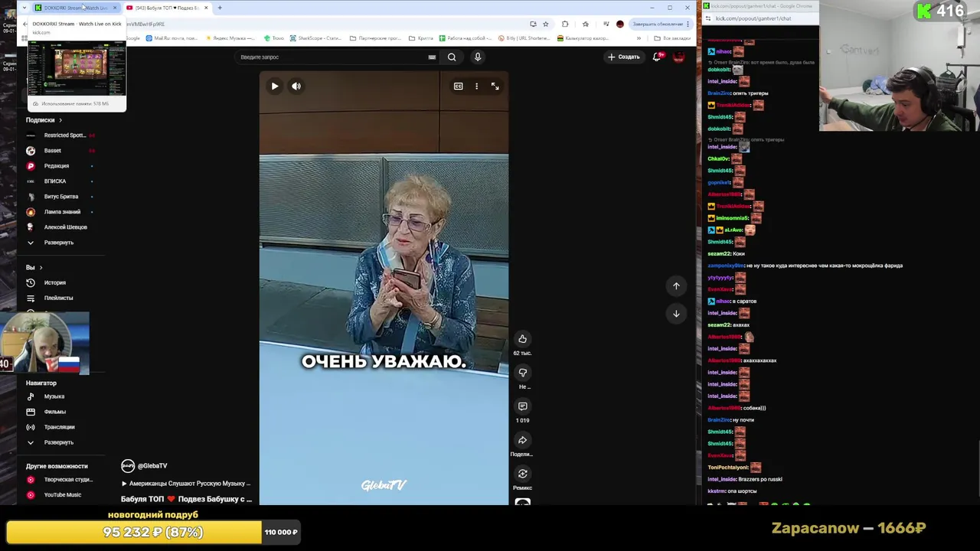Click the DOKKORKI tab preview thumbnail
The width and height of the screenshot is (980, 551).
(77, 69)
